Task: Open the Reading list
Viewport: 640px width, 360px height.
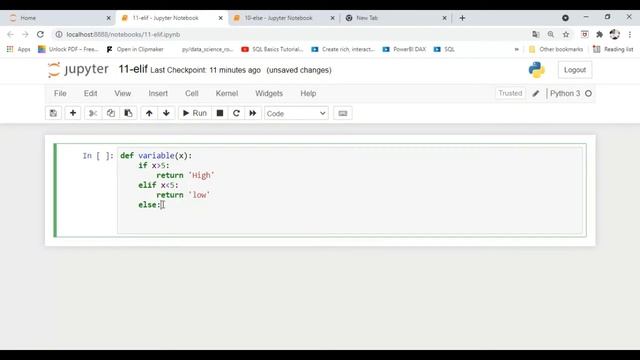Action: click(x=613, y=49)
